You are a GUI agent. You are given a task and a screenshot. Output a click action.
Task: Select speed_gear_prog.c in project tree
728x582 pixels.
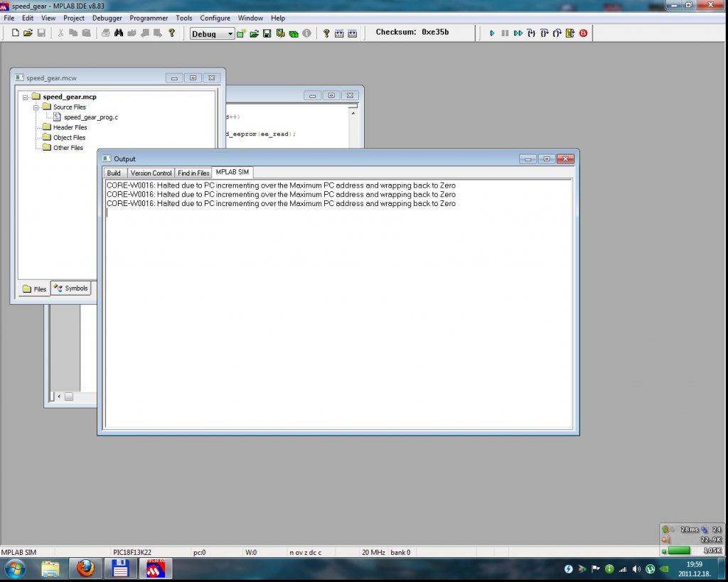pyautogui.click(x=91, y=117)
